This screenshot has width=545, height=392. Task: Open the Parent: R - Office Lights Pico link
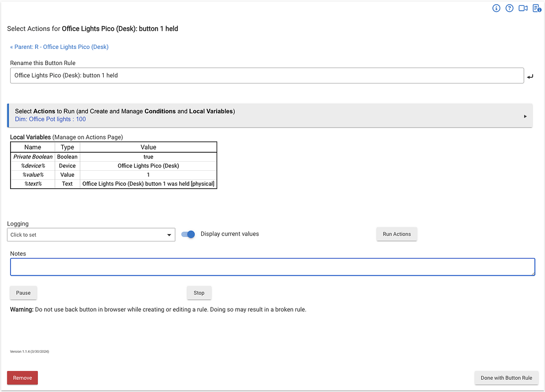coord(59,47)
